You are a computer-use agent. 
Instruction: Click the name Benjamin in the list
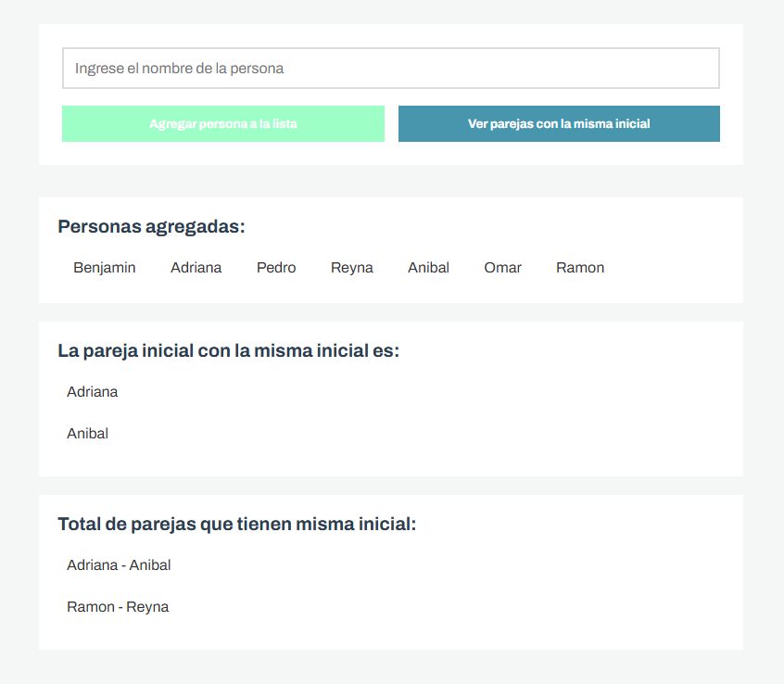104,268
